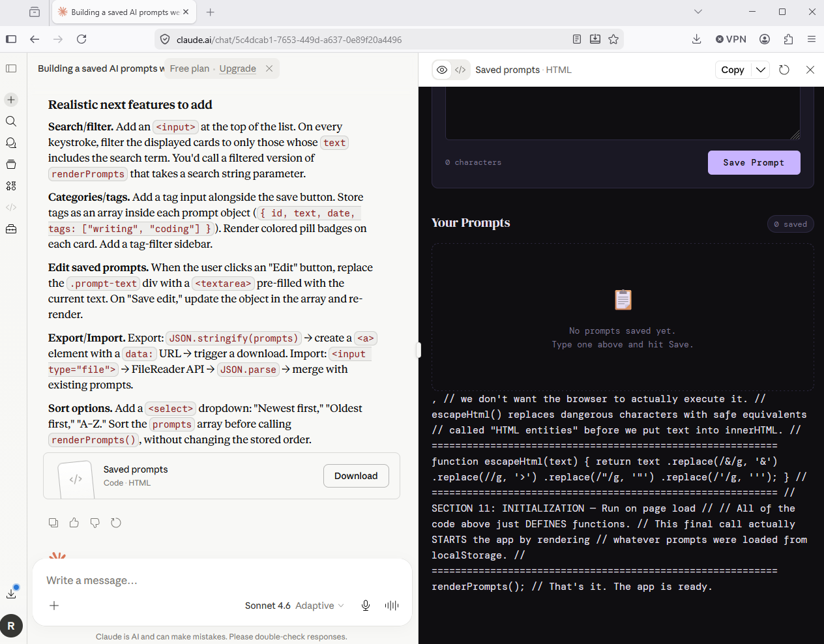The width and height of the screenshot is (824, 644).
Task: Click the Write a message input
Action: tap(222, 580)
